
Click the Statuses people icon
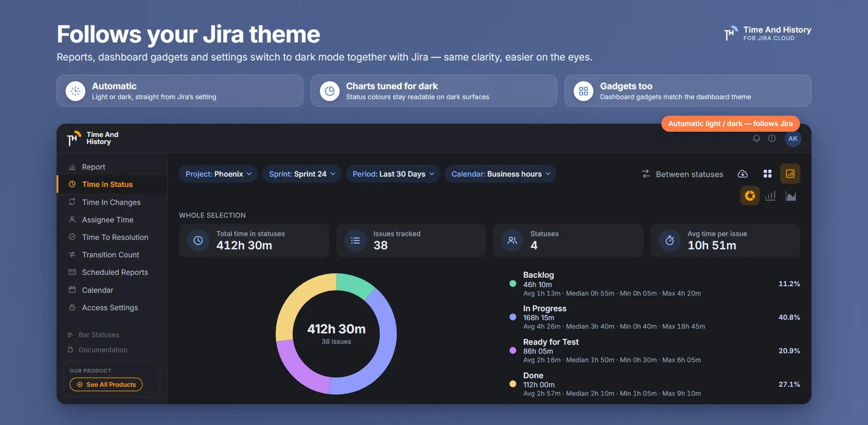pos(512,240)
